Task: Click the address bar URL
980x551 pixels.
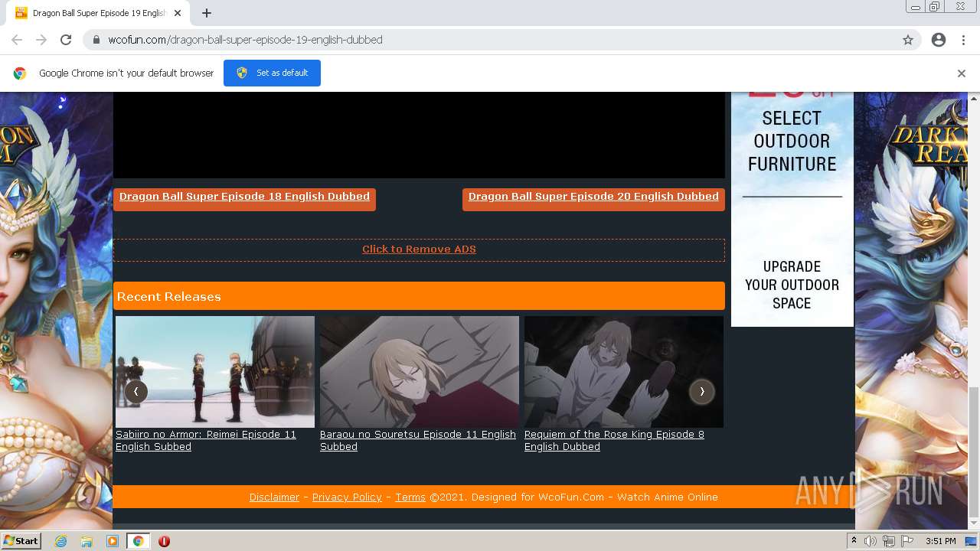Action: click(245, 40)
